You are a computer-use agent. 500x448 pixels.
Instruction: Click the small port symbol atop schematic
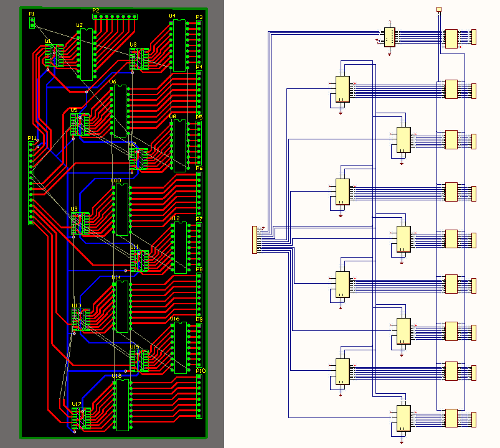pos(439,9)
